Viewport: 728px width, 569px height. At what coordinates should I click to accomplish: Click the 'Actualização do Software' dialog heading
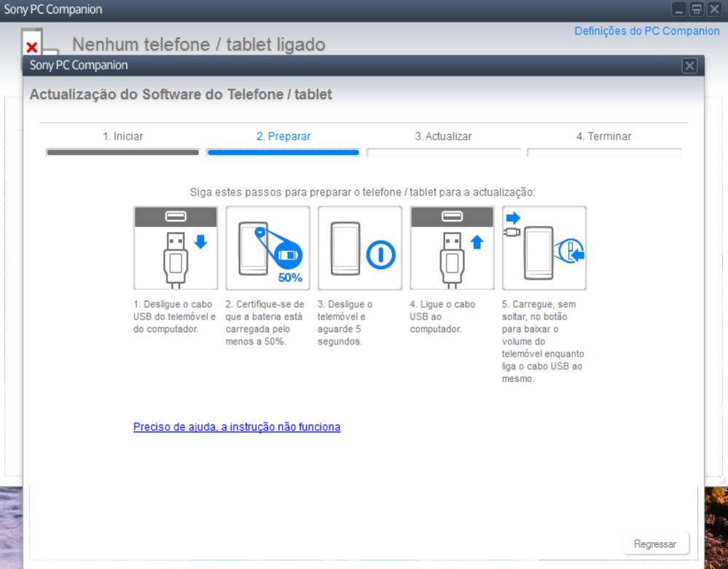181,95
